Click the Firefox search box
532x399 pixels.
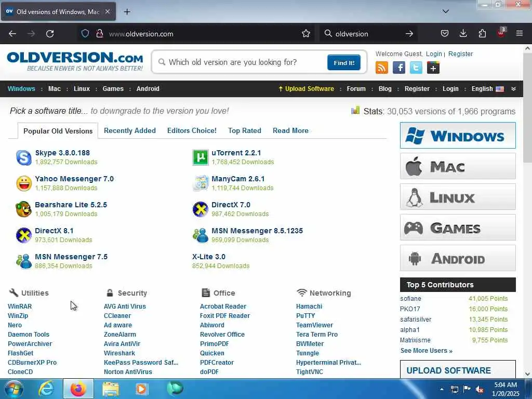(368, 34)
